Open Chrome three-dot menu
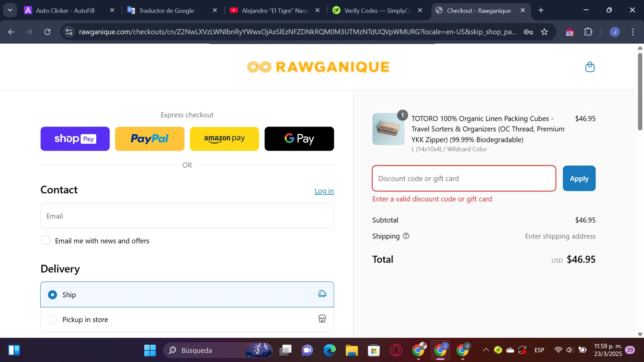This screenshot has width=644, height=362. click(633, 32)
